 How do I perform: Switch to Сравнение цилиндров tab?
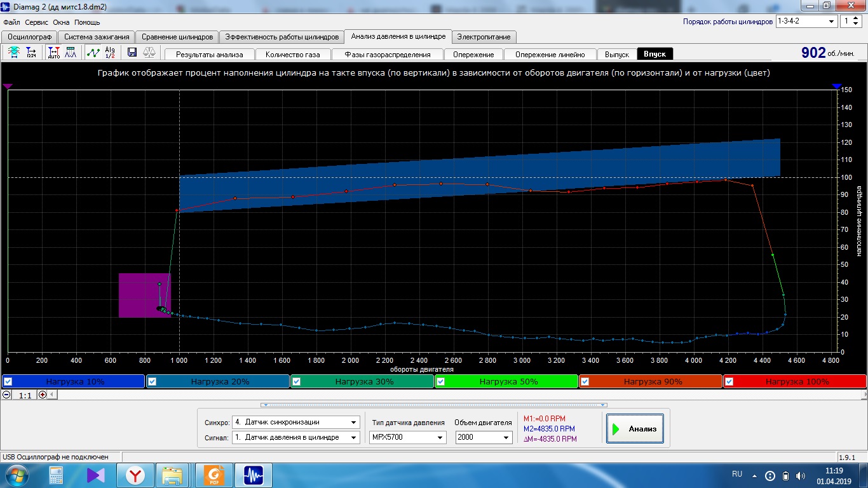coord(178,37)
